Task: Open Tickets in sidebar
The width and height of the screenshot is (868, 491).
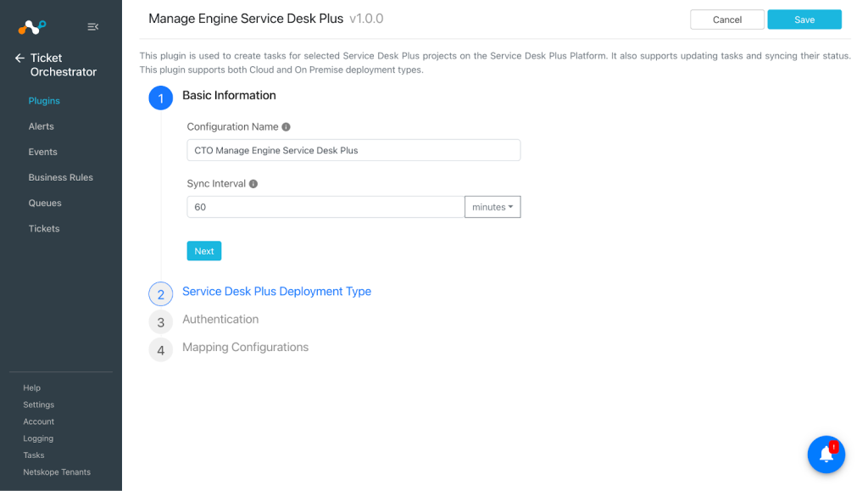Action: tap(44, 229)
